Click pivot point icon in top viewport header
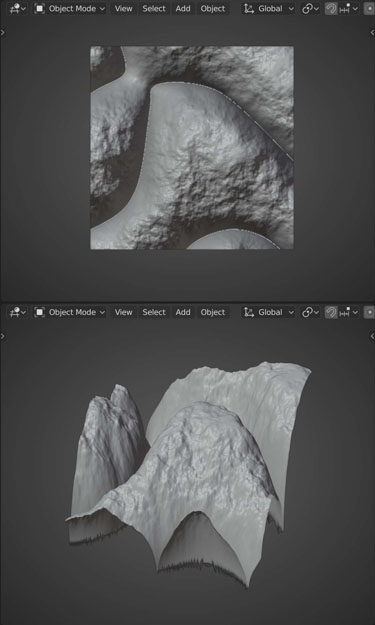The width and height of the screenshot is (375, 625). coord(307,8)
